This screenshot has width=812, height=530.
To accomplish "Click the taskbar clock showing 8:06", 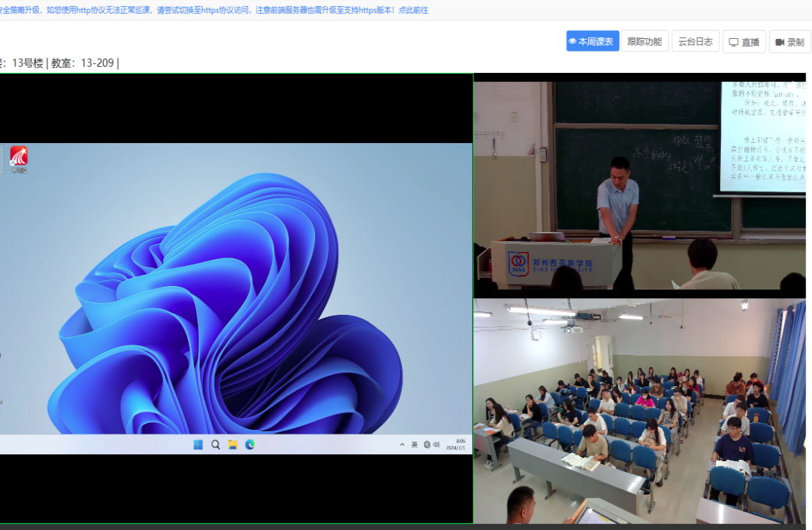I will (456, 445).
